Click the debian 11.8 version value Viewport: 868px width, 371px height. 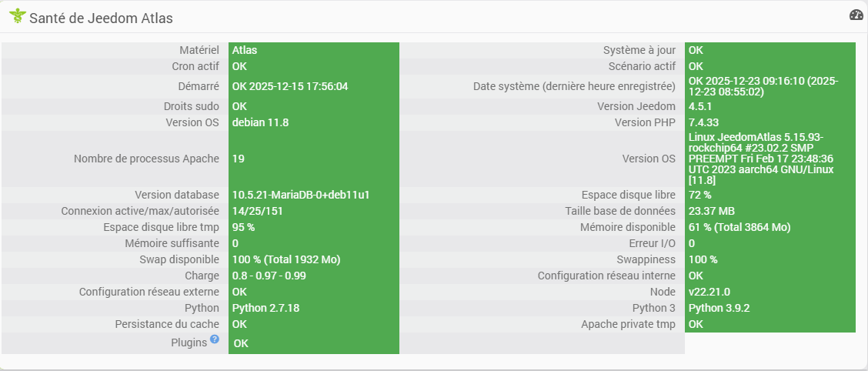[x=260, y=122]
